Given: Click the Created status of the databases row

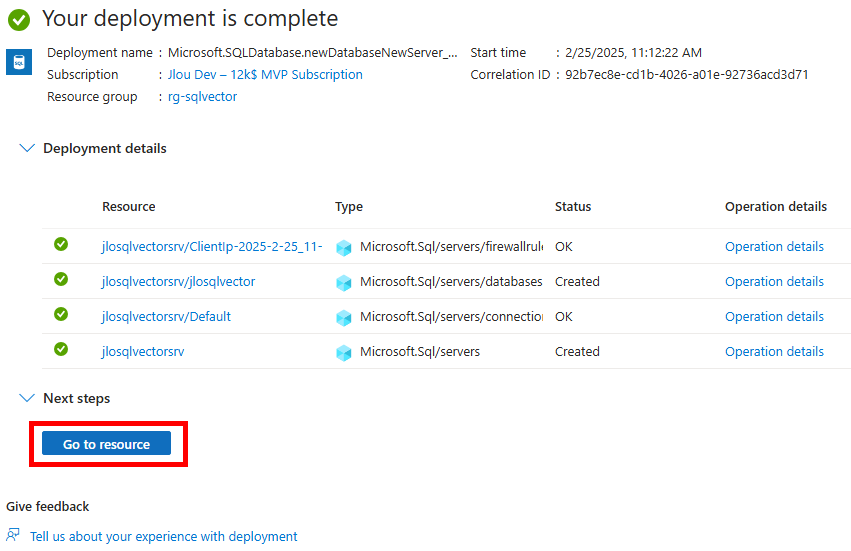Looking at the screenshot, I should pyautogui.click(x=577, y=281).
